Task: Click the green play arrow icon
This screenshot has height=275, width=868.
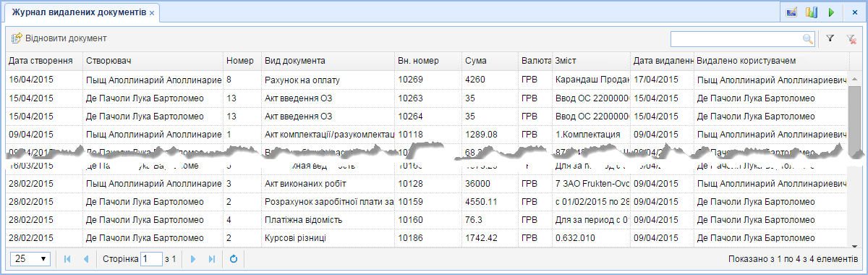Action: pyautogui.click(x=831, y=12)
